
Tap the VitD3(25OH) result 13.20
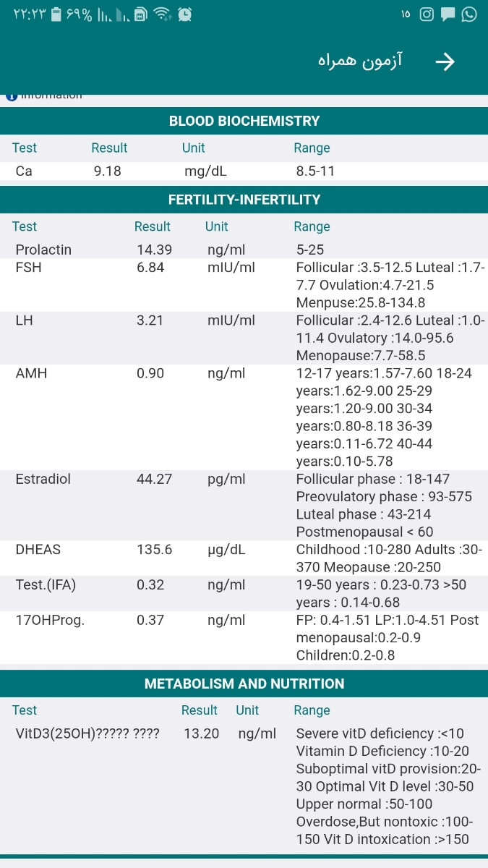[x=201, y=733]
